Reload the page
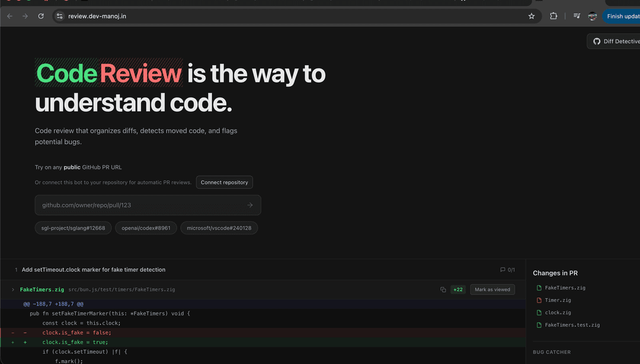640x364 pixels. point(41,17)
